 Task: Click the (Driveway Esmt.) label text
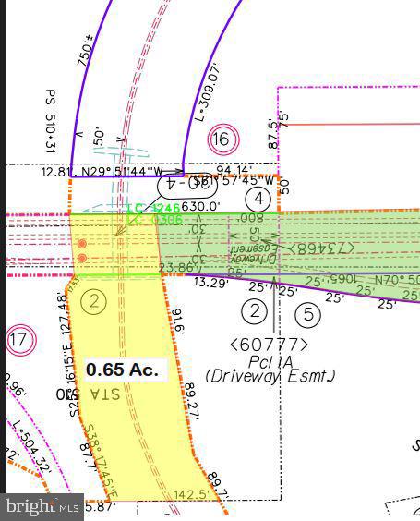click(270, 376)
